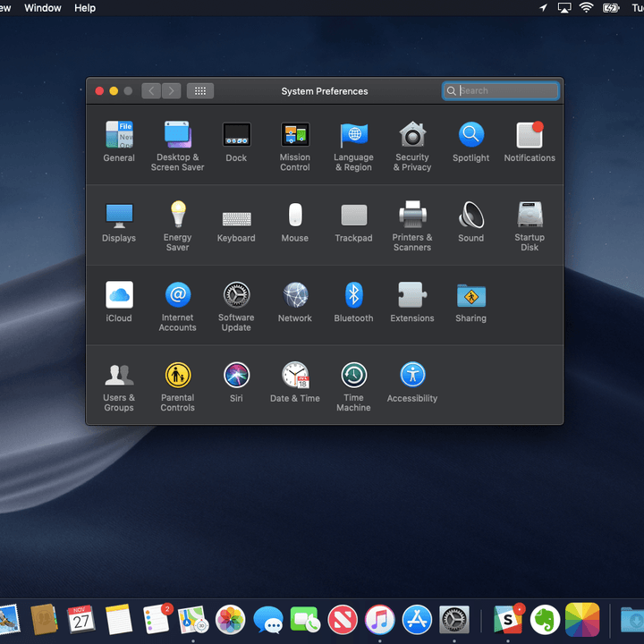Open Software Update preferences
Viewport: 644px width, 644px height.
pos(236,307)
